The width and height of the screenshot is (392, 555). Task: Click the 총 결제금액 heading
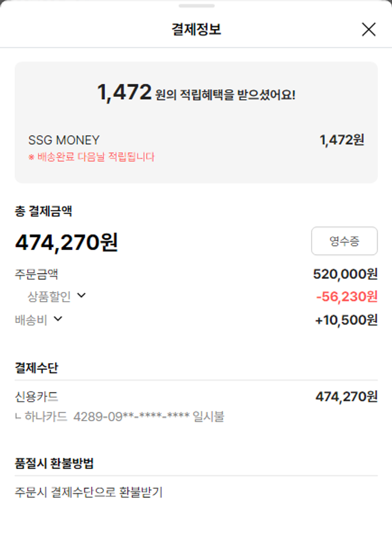click(x=43, y=211)
